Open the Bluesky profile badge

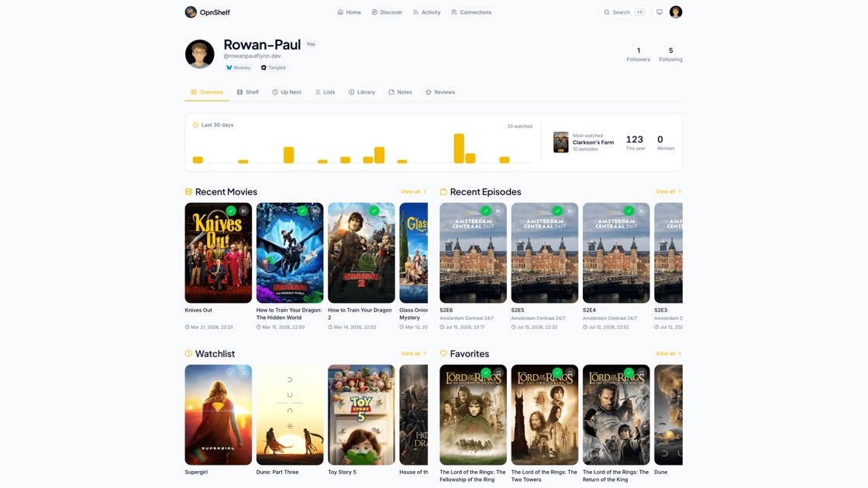click(239, 67)
